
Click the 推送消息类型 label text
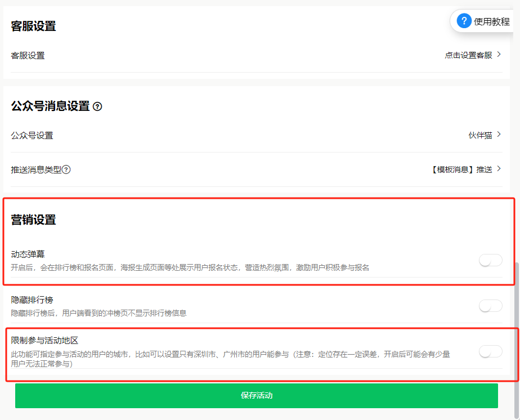[x=36, y=169]
